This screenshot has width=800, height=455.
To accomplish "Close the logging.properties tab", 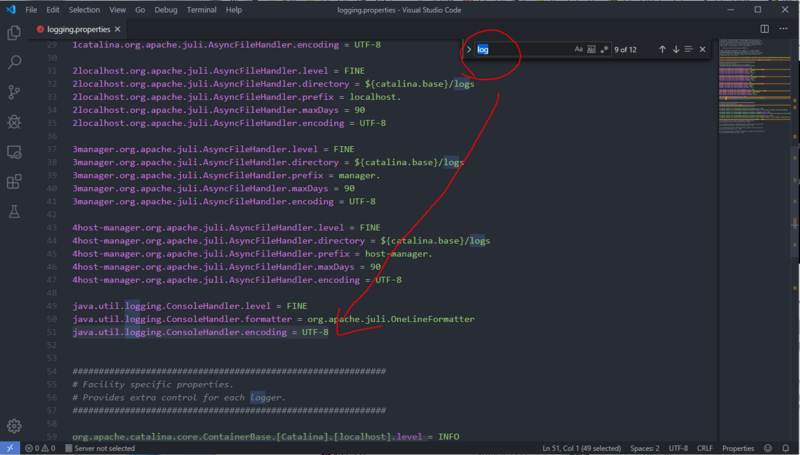I will point(117,29).
